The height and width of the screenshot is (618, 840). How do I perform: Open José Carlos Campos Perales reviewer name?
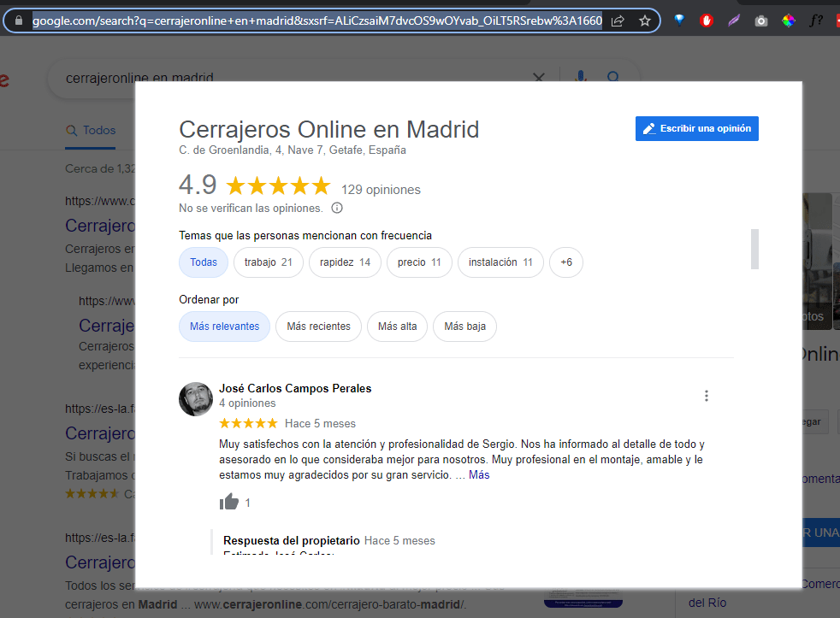pyautogui.click(x=295, y=388)
